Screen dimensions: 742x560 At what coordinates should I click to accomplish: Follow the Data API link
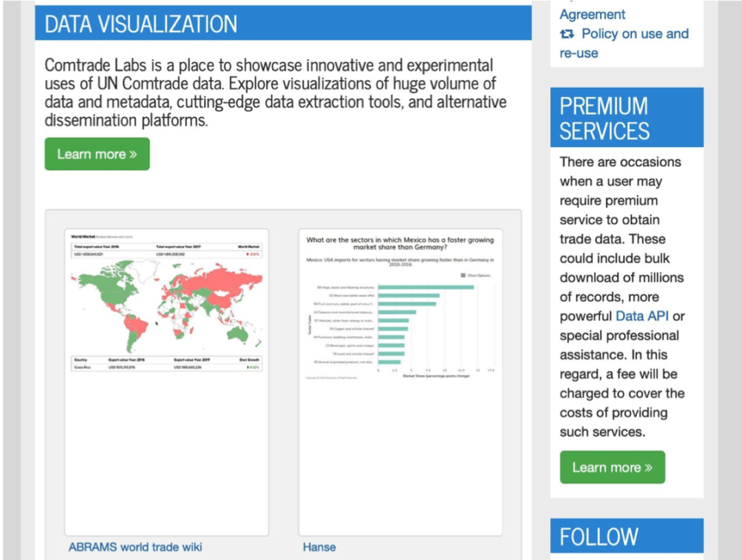point(642,316)
